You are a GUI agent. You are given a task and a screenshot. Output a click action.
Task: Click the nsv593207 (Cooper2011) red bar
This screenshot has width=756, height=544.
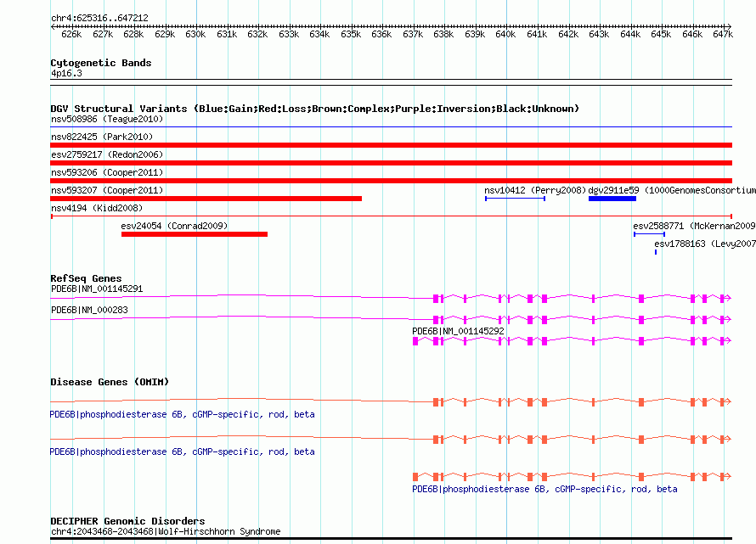point(206,199)
